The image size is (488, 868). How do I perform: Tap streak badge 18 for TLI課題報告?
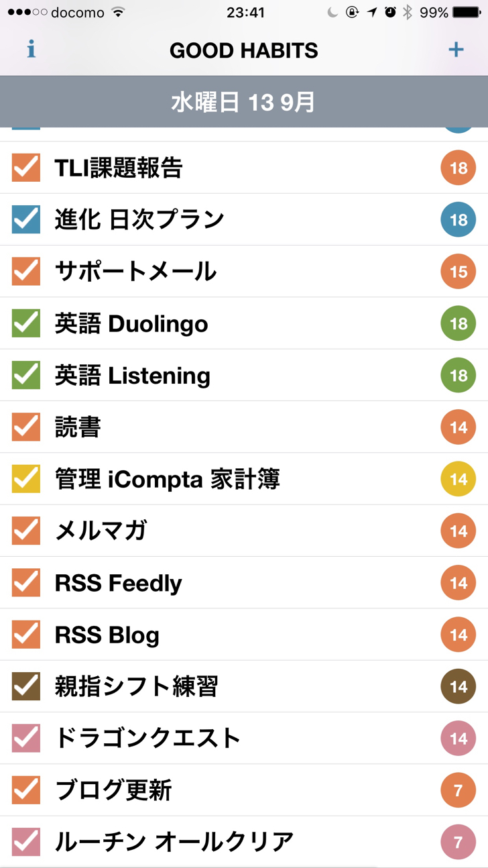coord(459,168)
